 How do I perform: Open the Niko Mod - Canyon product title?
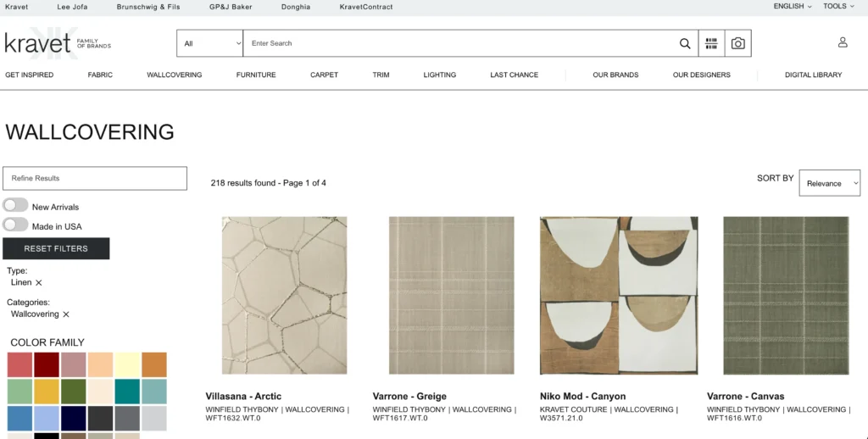tap(583, 397)
